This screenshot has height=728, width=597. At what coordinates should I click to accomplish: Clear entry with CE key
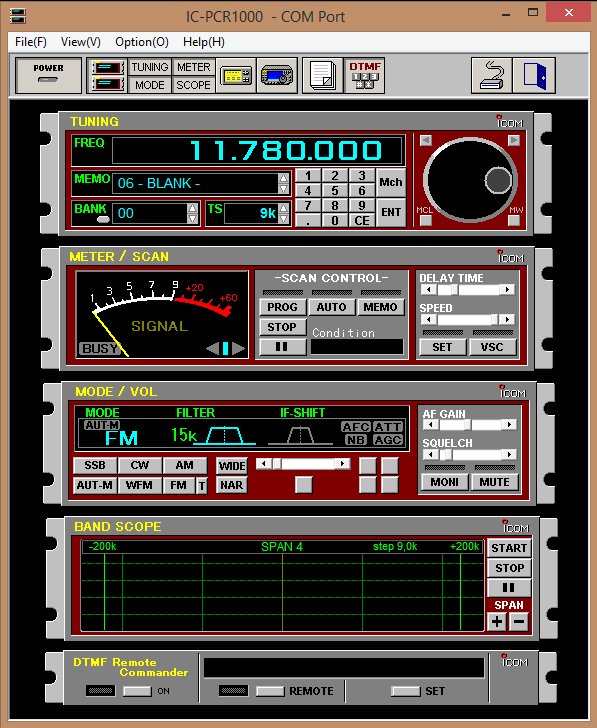(x=361, y=221)
